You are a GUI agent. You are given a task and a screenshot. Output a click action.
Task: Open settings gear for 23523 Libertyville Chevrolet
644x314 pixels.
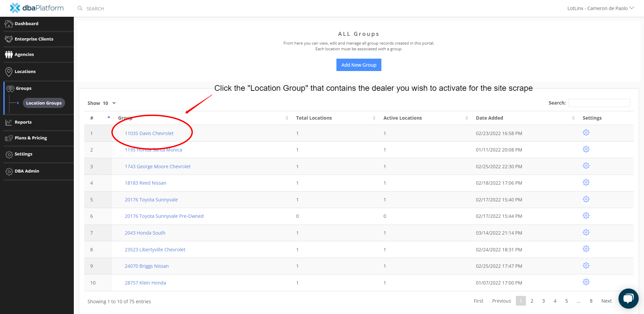(586, 249)
